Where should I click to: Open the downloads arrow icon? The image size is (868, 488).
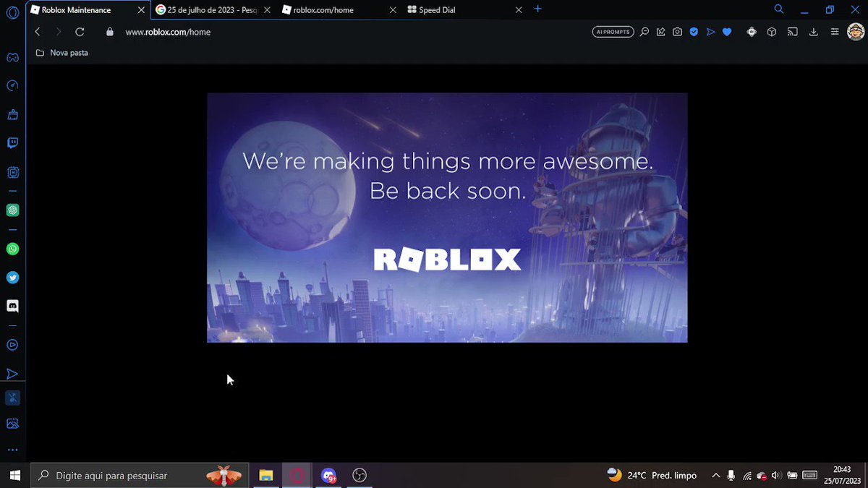point(814,32)
